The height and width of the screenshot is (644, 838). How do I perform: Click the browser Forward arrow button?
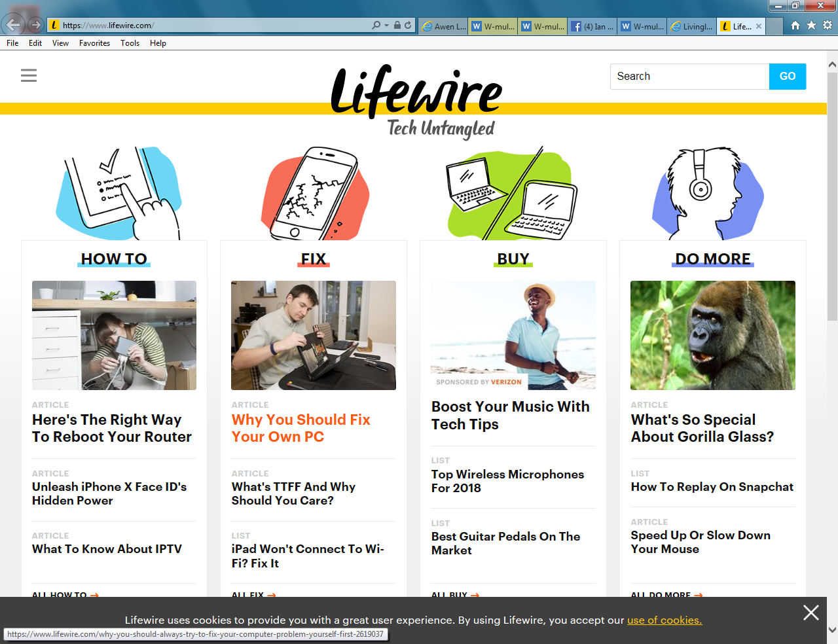[x=36, y=26]
